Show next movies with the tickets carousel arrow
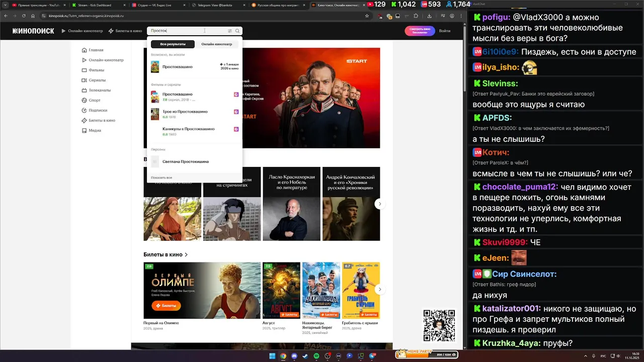The height and width of the screenshot is (362, 644). click(x=380, y=290)
